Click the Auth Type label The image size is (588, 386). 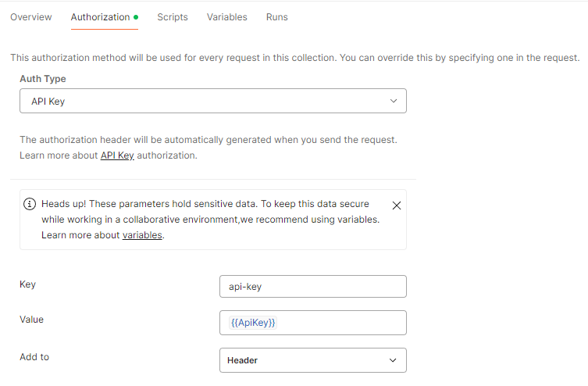pos(43,79)
